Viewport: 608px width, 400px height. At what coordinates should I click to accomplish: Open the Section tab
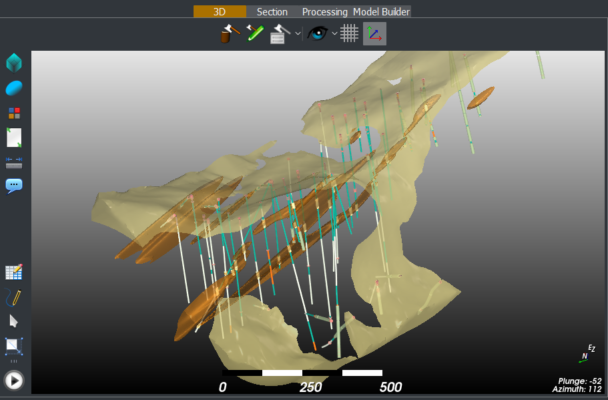tap(272, 12)
